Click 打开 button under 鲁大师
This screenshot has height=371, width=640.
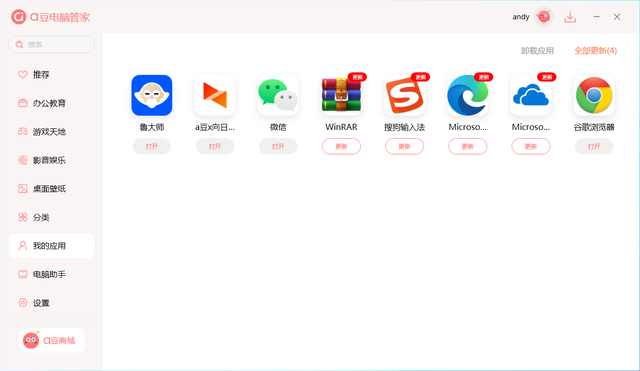[x=151, y=146]
